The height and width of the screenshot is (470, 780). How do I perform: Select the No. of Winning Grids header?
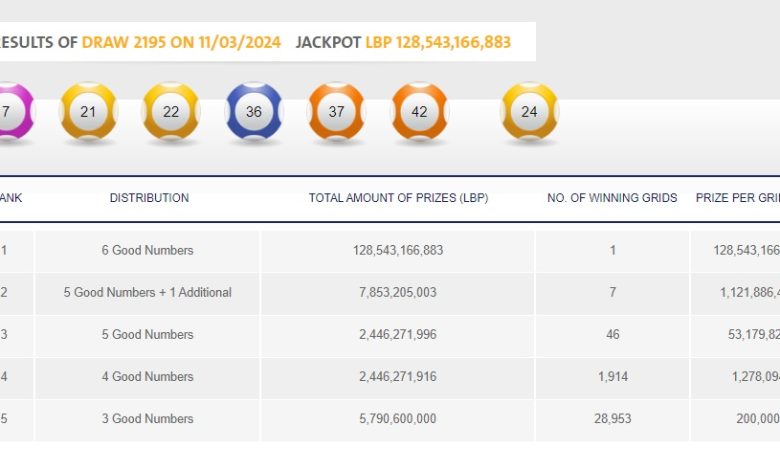[x=612, y=198]
